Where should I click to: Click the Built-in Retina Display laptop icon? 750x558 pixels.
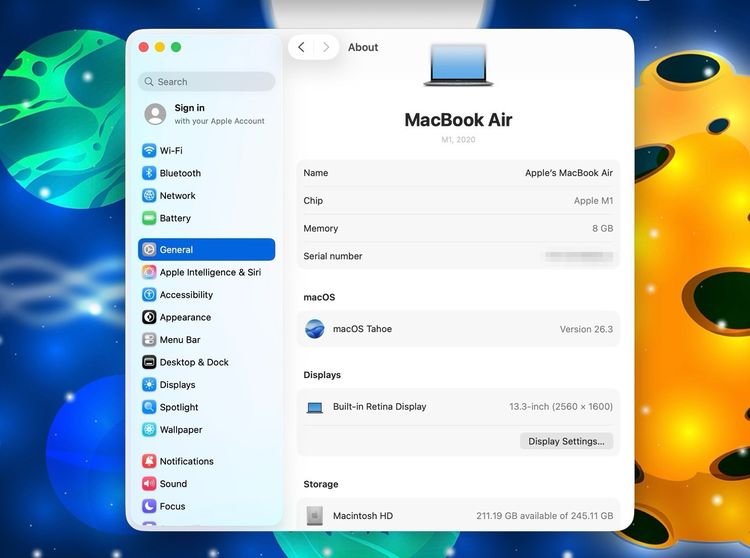tap(315, 407)
